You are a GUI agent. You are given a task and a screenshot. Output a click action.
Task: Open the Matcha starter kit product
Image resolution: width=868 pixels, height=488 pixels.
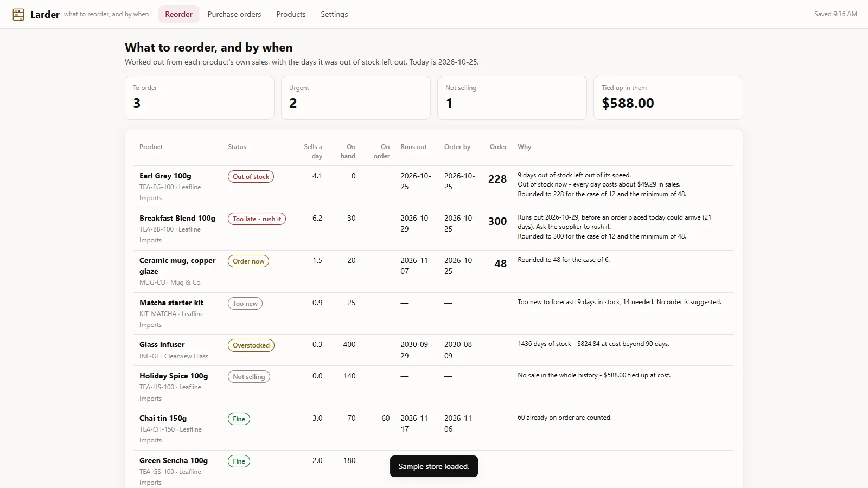click(171, 303)
